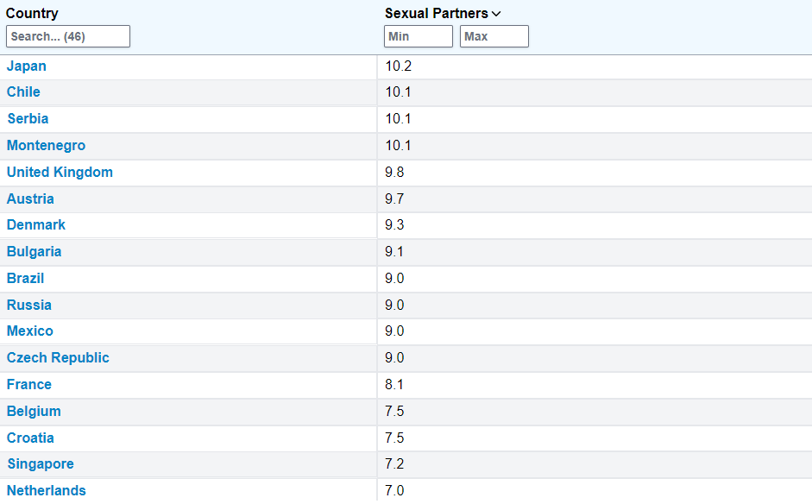Screen dimensions: 812x504
Task: Click the Country column header
Action: (x=32, y=13)
